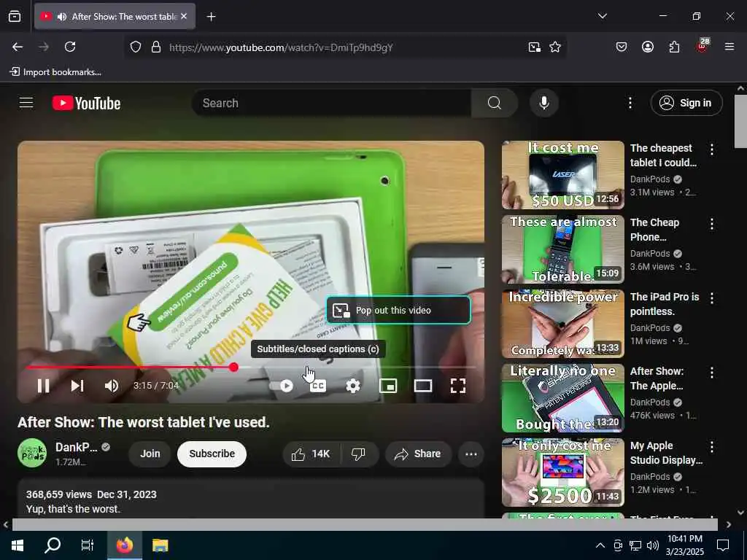Viewport: 747px width, 560px height.
Task: Open options for The iPad Pro is pointless
Action: [712, 297]
